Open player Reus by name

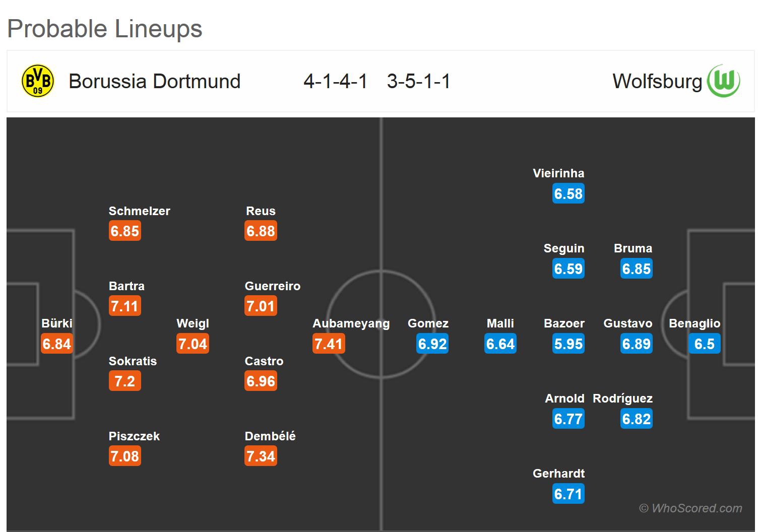pyautogui.click(x=261, y=211)
